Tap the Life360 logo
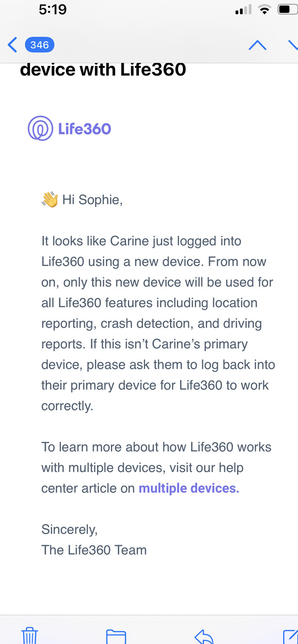Screen dimensions: 298x644 point(40,128)
